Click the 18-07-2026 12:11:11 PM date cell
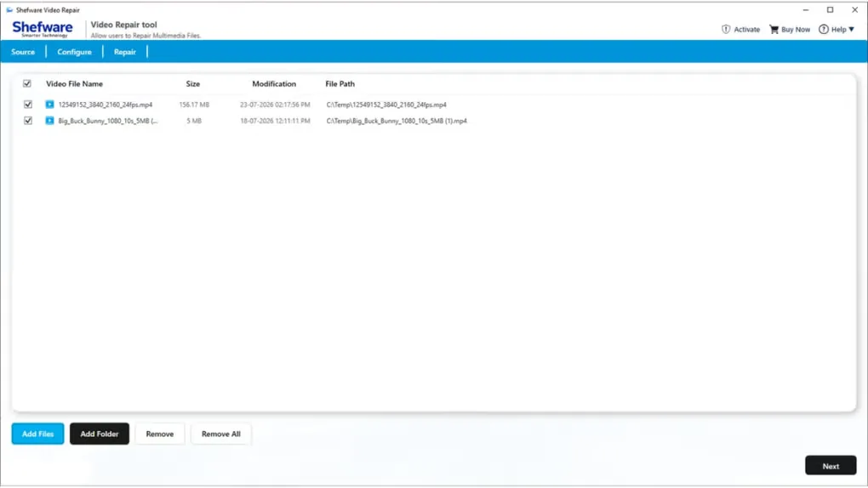Viewport: 868px width, 488px height. point(275,121)
